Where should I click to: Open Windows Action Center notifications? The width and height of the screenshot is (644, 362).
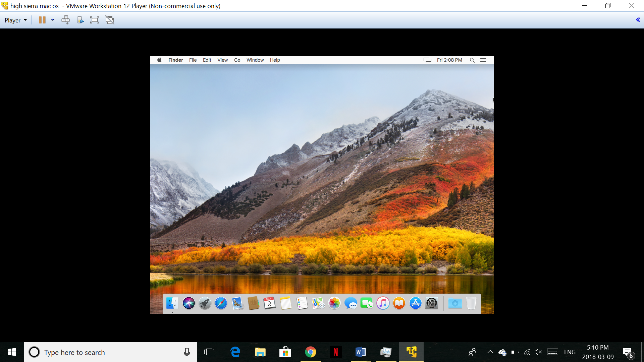628,353
